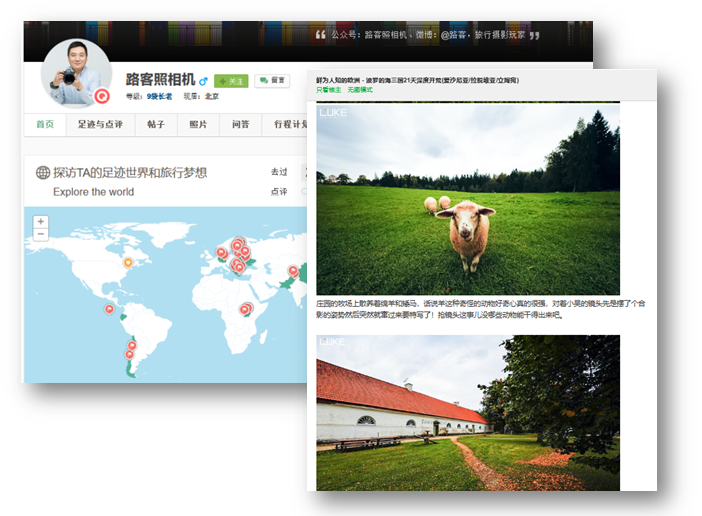Open the sheep in meadow photo
The height and width of the screenshot is (516, 702).
click(x=468, y=198)
